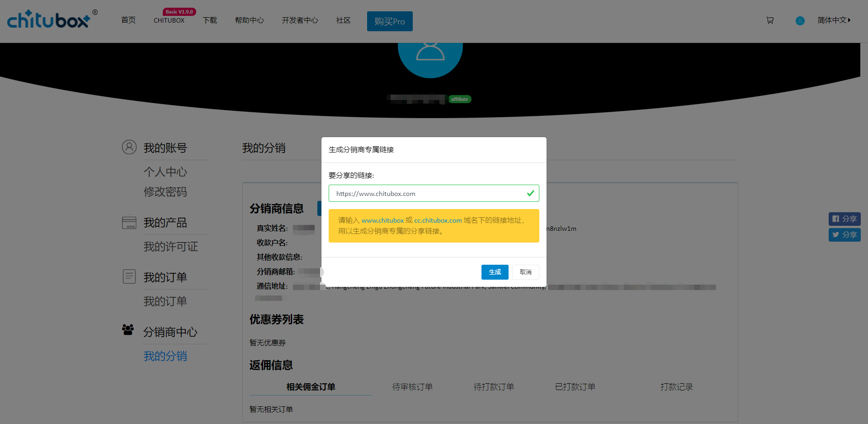Open 开发者中心 in the navigation
Screen dimensions: 868x424
tap(300, 20)
